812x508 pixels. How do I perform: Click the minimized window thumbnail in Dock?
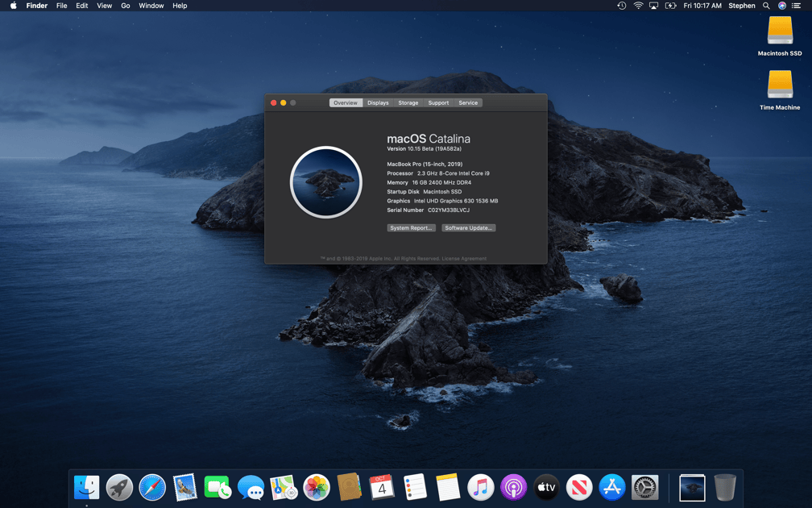click(692, 488)
